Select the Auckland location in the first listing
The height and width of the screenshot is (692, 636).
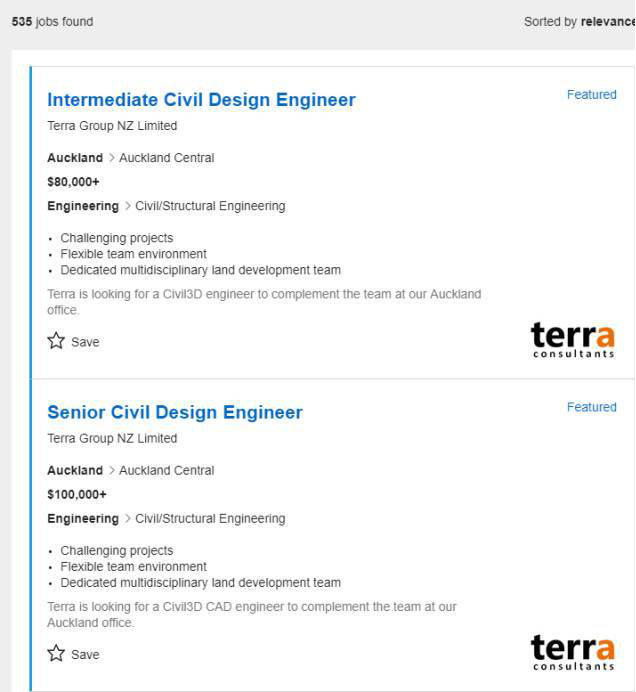coord(75,158)
